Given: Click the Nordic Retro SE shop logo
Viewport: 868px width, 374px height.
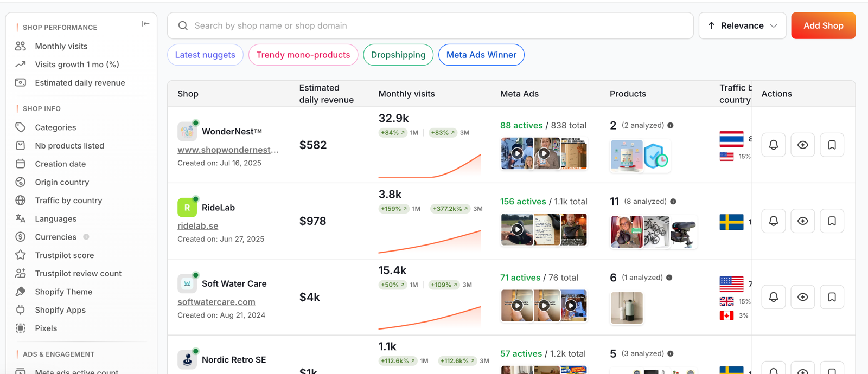Looking at the screenshot, I should coord(187,360).
